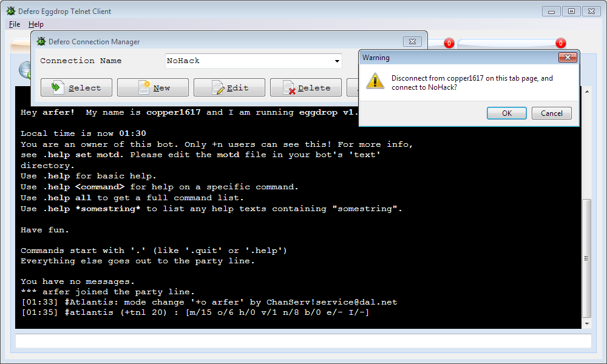The width and height of the screenshot is (607, 364).
Task: Click 'Use .help for basic help.' line
Action: [88, 176]
